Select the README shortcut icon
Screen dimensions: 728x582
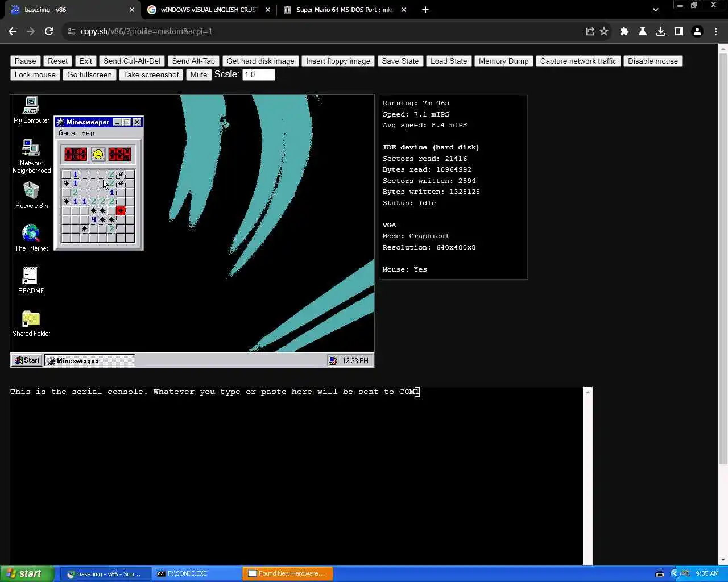pyautogui.click(x=31, y=281)
